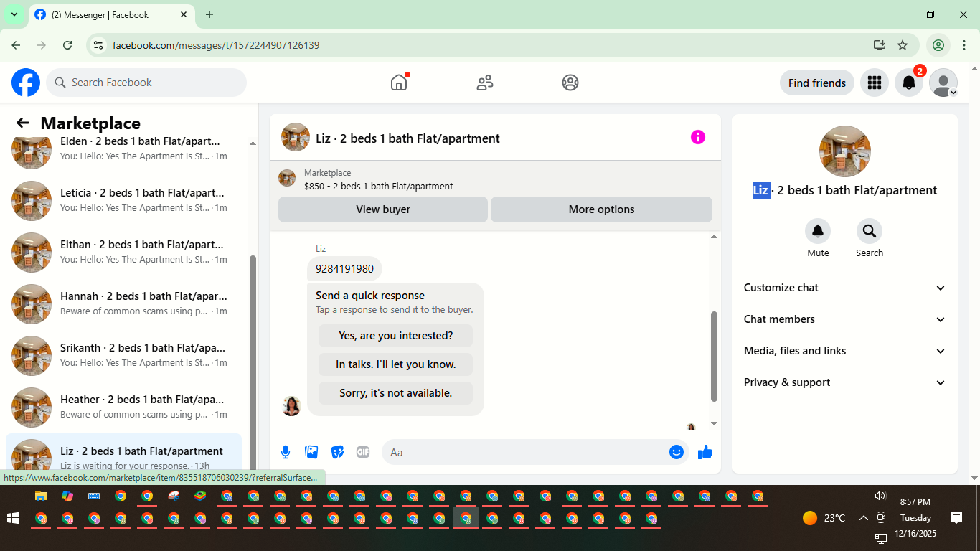Go back in browser history
This screenshot has height=551, width=980.
[x=16, y=45]
